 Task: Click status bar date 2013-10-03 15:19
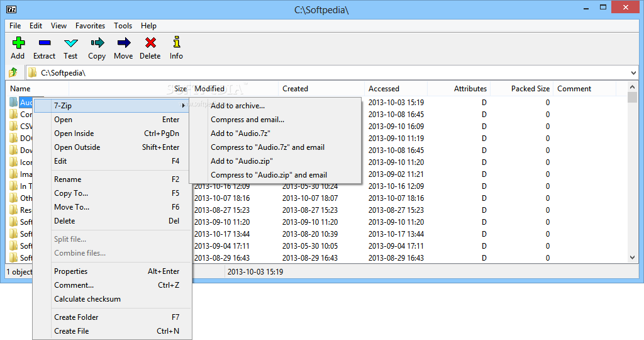click(255, 272)
